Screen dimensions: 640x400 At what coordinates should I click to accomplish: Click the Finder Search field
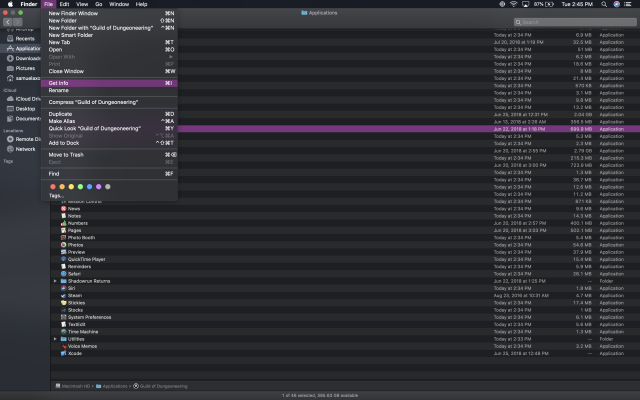tap(600, 21)
